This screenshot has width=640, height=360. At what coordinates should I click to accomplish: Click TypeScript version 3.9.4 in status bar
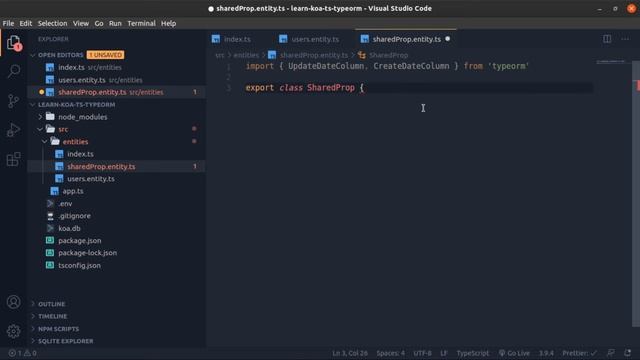[546, 353]
